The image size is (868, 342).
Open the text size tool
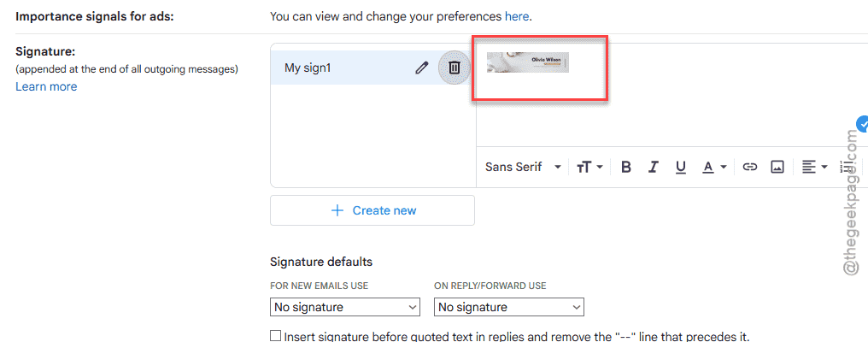(589, 167)
